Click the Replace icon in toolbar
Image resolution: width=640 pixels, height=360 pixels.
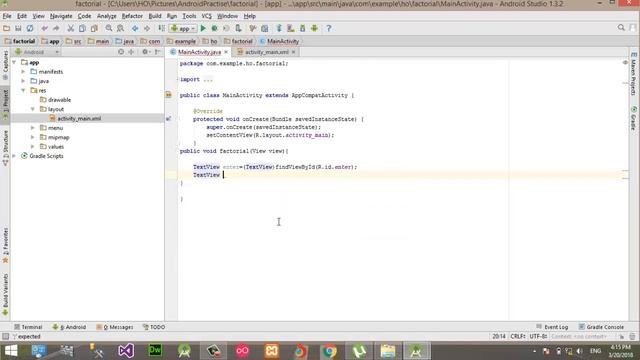tap(120, 28)
